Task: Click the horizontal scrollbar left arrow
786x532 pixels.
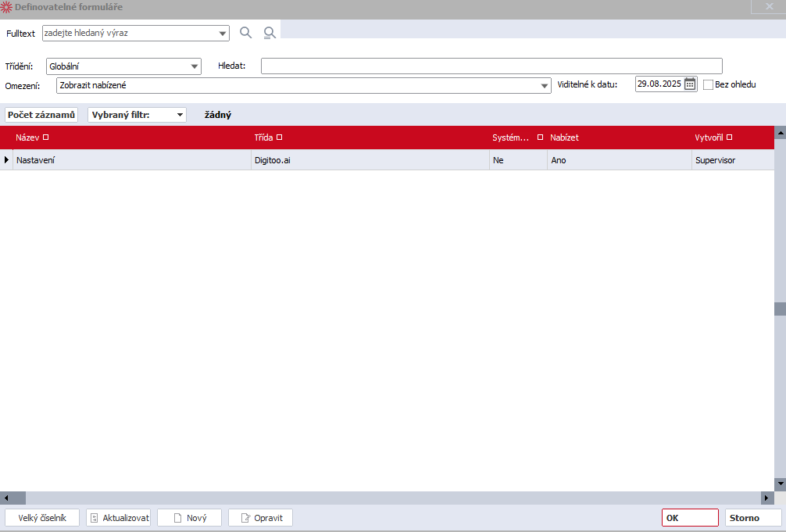Action: [6, 498]
